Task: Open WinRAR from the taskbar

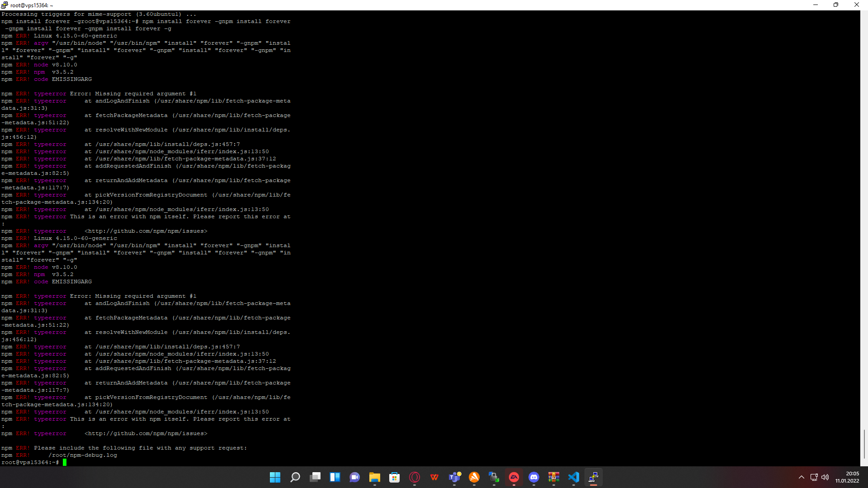Action: (x=554, y=477)
